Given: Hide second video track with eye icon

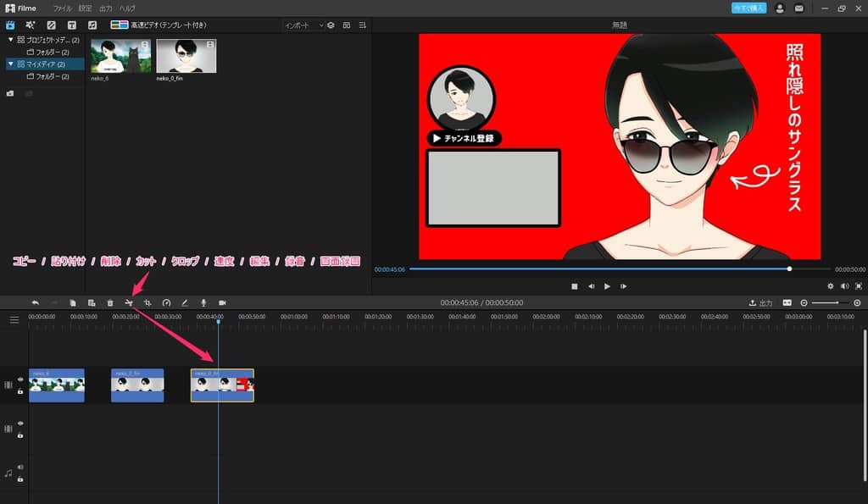Looking at the screenshot, I should pos(20,424).
